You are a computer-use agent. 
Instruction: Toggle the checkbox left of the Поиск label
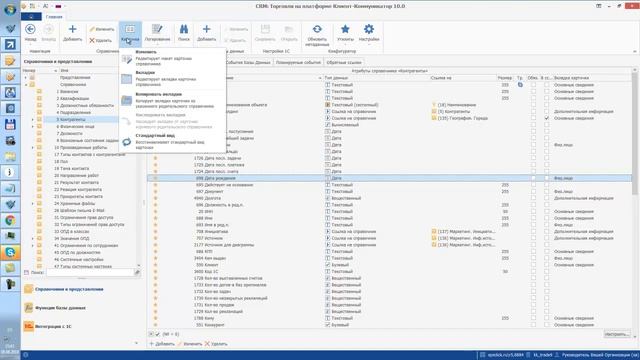27,272
